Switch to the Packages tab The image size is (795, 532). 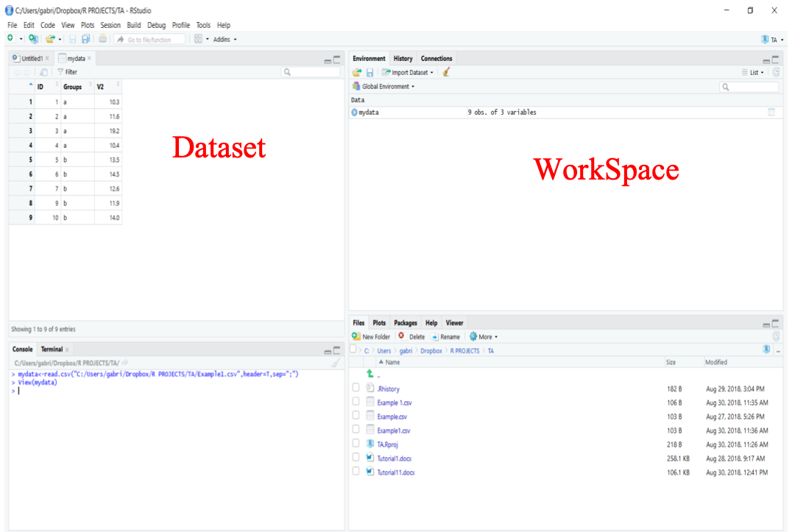[x=405, y=323]
